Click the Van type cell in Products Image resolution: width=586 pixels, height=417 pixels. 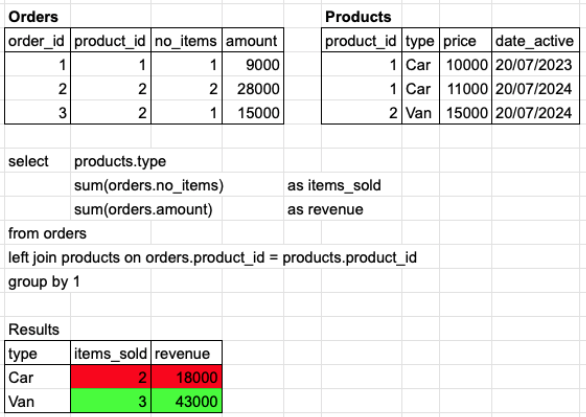421,113
